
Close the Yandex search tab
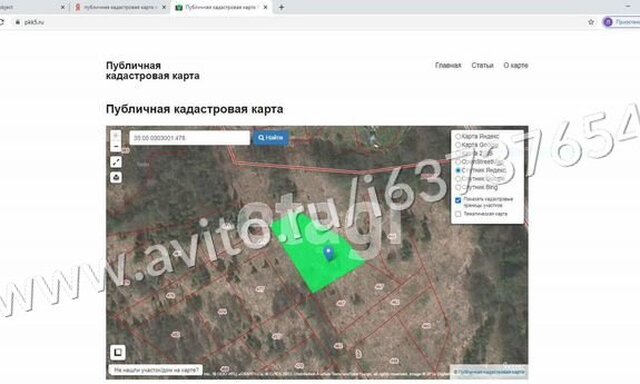point(164,7)
